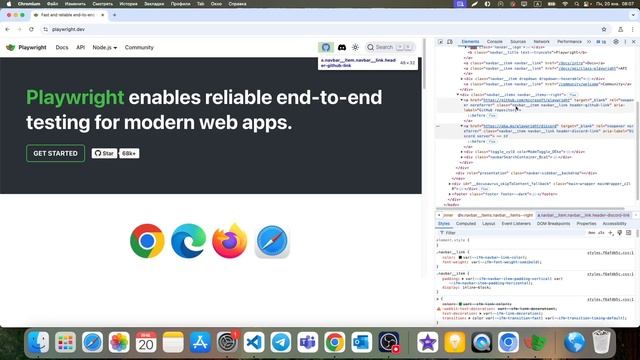Go back with browser back arrow

pos(7,29)
